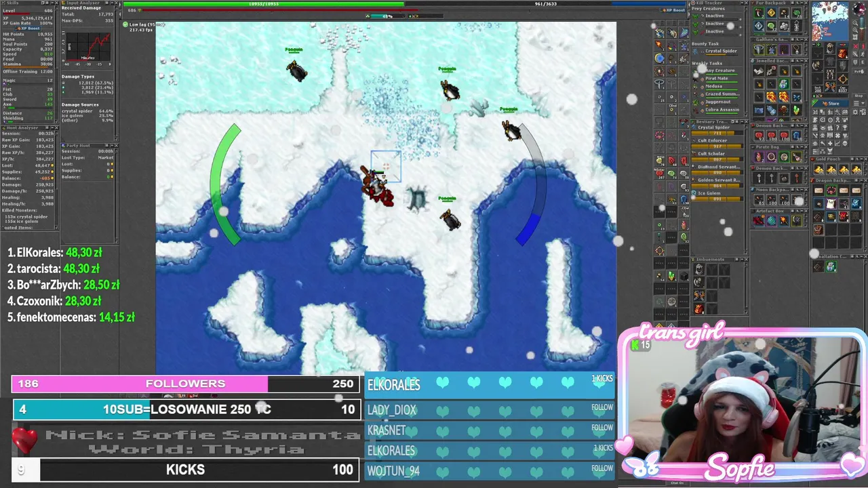The width and height of the screenshot is (868, 488).
Task: Open the skull icon in the button grid
Action: point(845,144)
